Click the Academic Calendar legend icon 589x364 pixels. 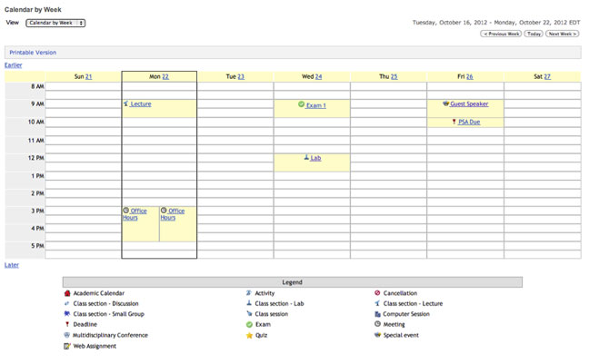[x=67, y=294]
